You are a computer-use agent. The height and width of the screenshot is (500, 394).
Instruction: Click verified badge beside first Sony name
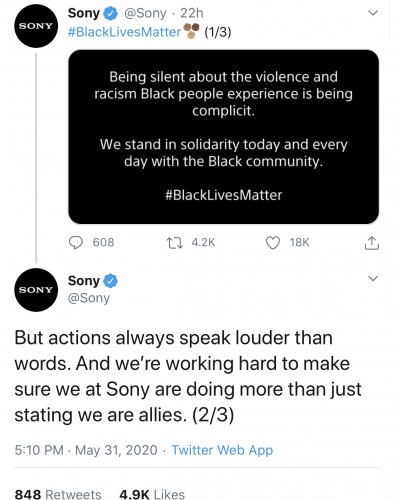(111, 13)
